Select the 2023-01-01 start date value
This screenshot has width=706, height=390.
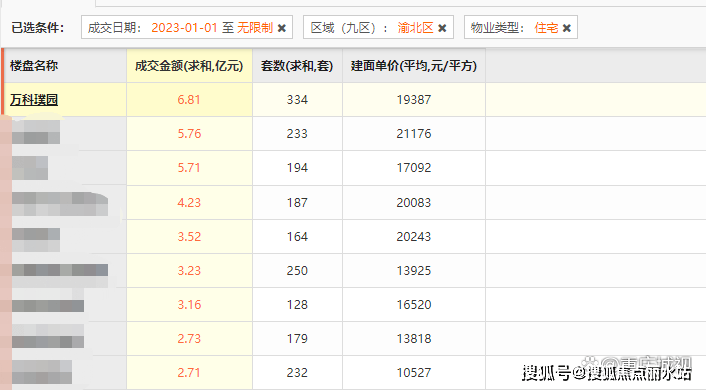click(x=185, y=28)
